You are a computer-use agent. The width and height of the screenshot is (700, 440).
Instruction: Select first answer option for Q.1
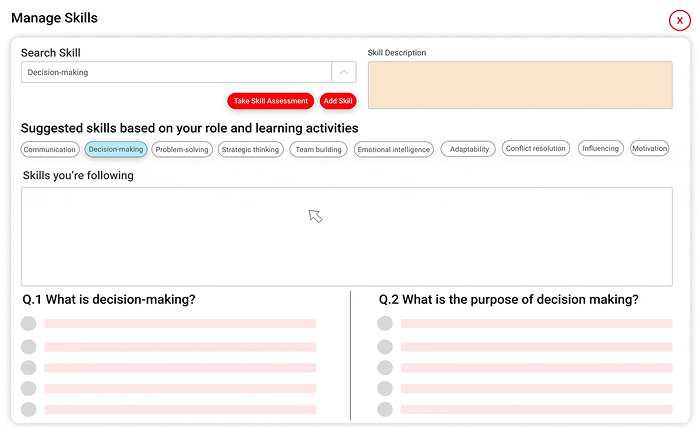29,323
